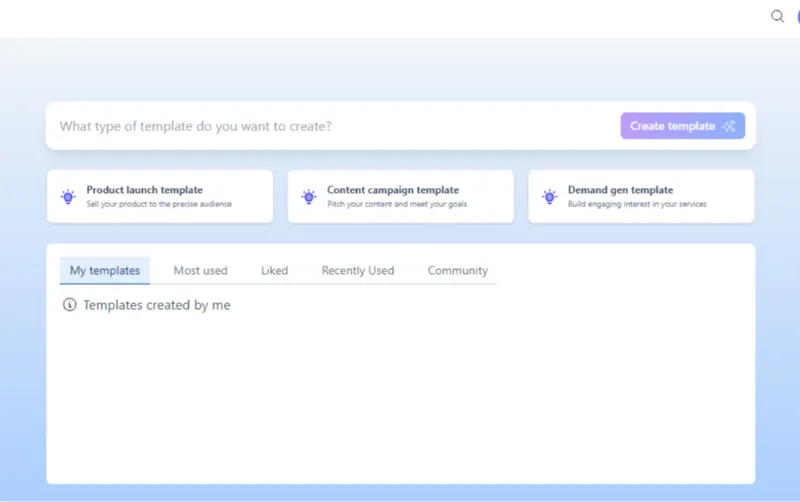View the Community tab
The image size is (800, 502).
point(457,270)
